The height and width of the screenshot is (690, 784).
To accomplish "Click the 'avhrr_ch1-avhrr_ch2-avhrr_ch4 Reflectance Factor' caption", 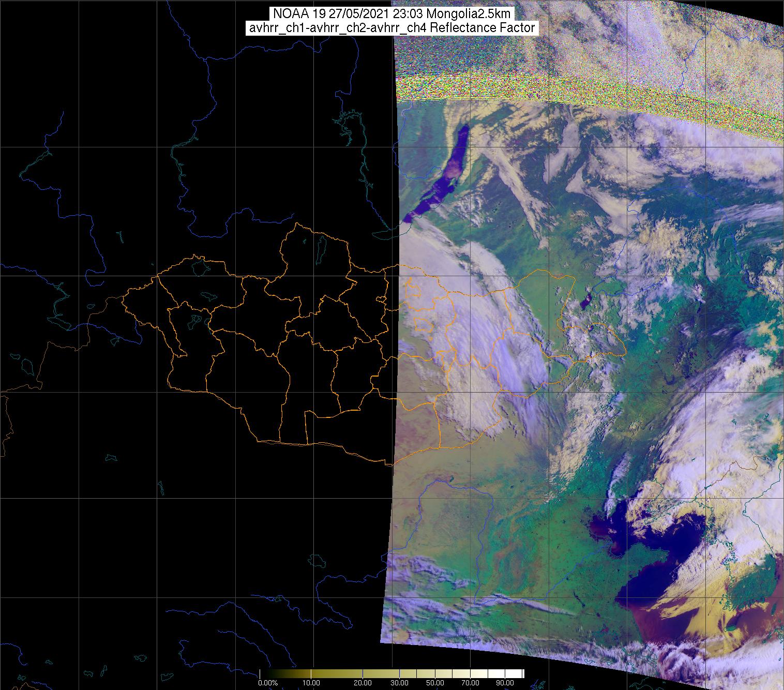I will click(x=392, y=28).
